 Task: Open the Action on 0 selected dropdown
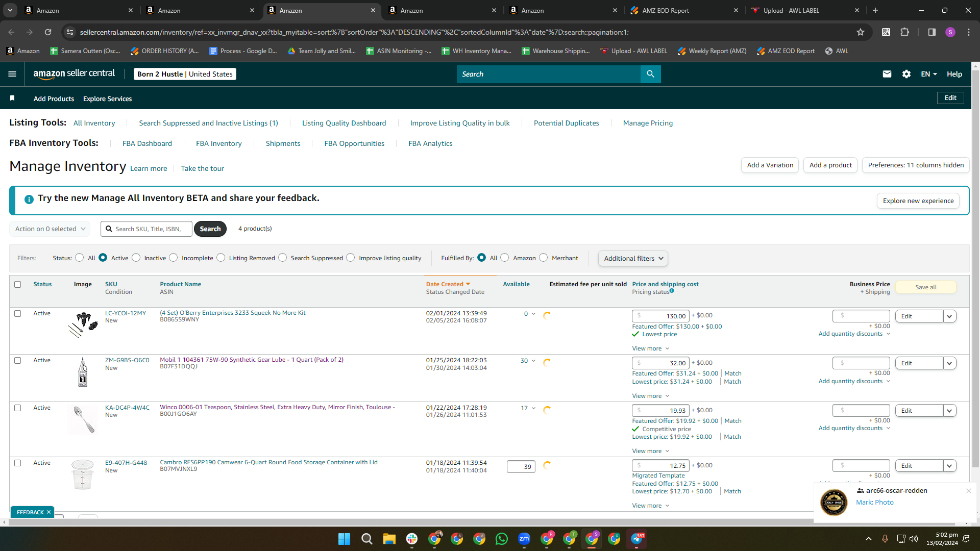(x=50, y=229)
